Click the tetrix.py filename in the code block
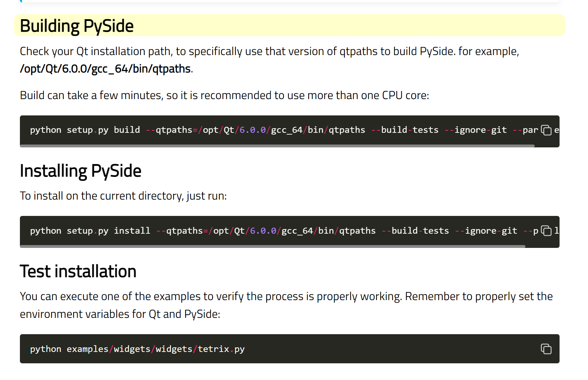588x380 pixels. click(x=221, y=349)
